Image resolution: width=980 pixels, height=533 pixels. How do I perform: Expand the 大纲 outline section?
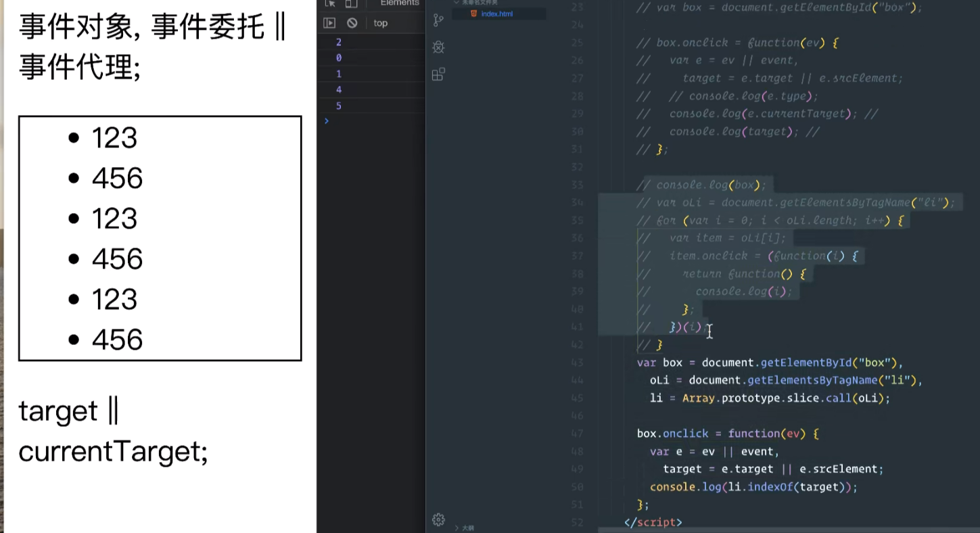464,528
